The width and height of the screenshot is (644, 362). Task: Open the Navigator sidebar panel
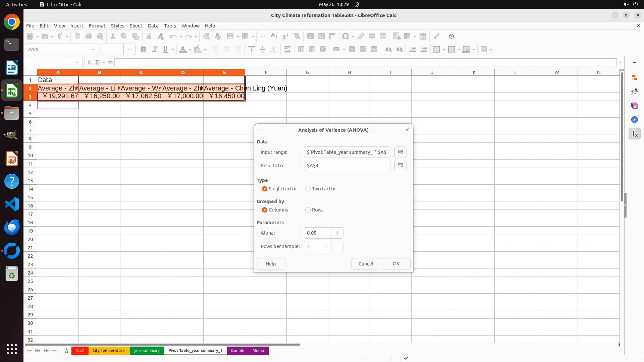(634, 120)
